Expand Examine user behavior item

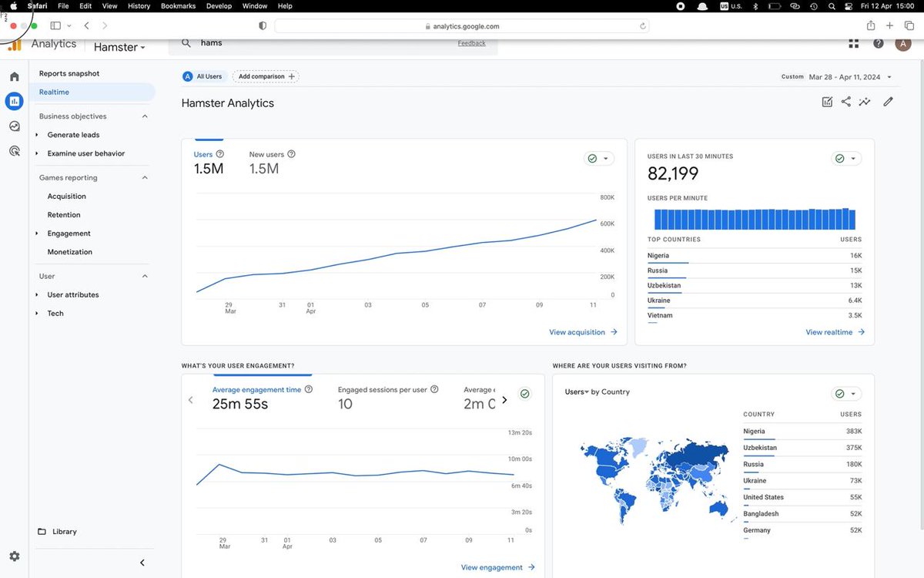click(36, 153)
